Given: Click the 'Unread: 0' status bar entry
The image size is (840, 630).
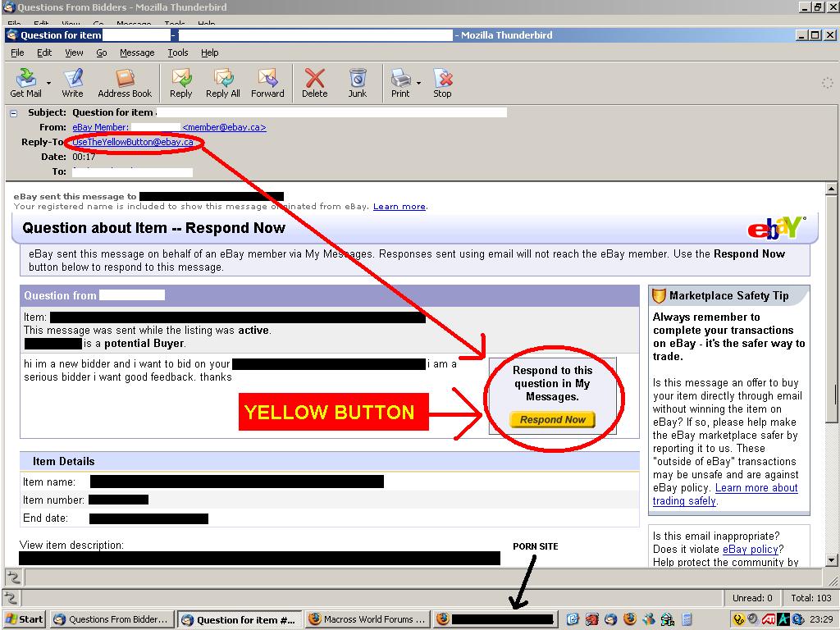Looking at the screenshot, I should click(752, 598).
